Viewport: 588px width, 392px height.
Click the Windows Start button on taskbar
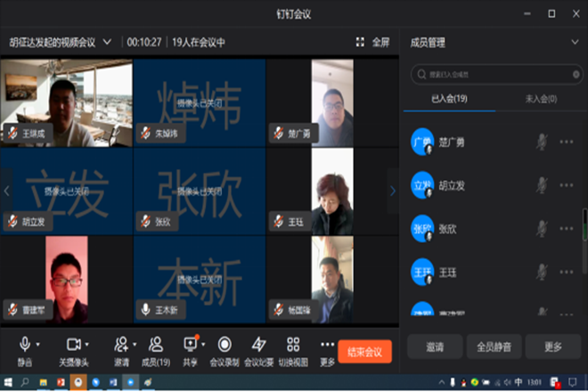[8, 382]
